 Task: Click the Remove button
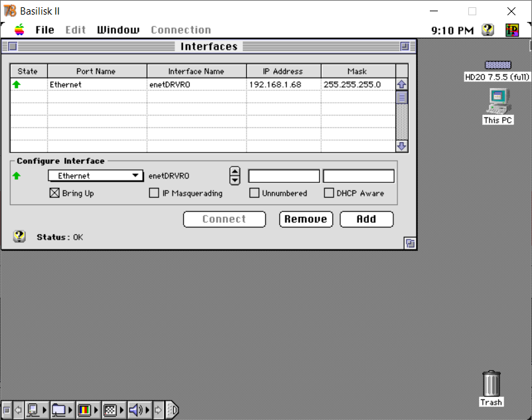(x=306, y=219)
